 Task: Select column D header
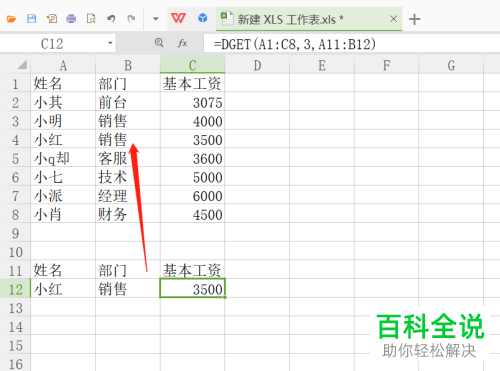(257, 65)
